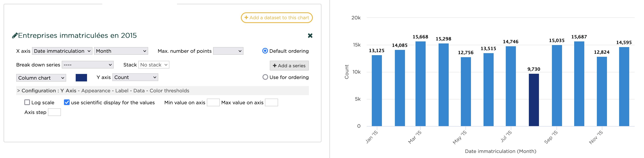Open the Break down series dropdown

[88, 65]
